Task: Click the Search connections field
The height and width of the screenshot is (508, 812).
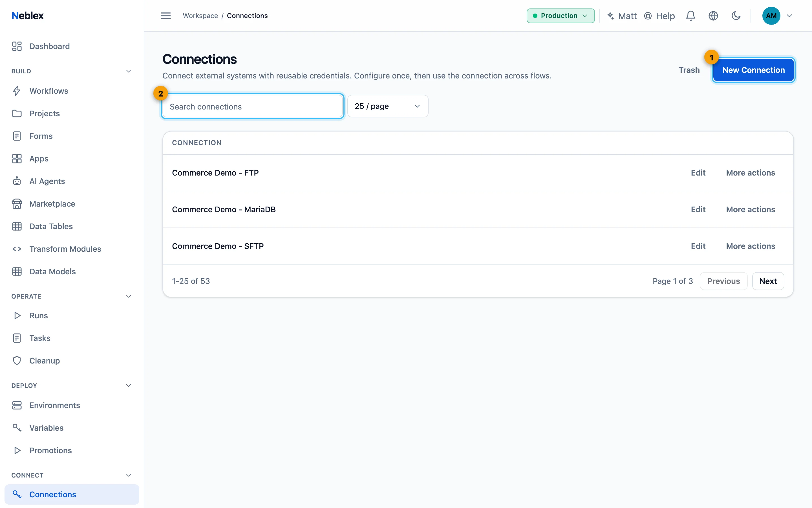Action: pyautogui.click(x=252, y=106)
